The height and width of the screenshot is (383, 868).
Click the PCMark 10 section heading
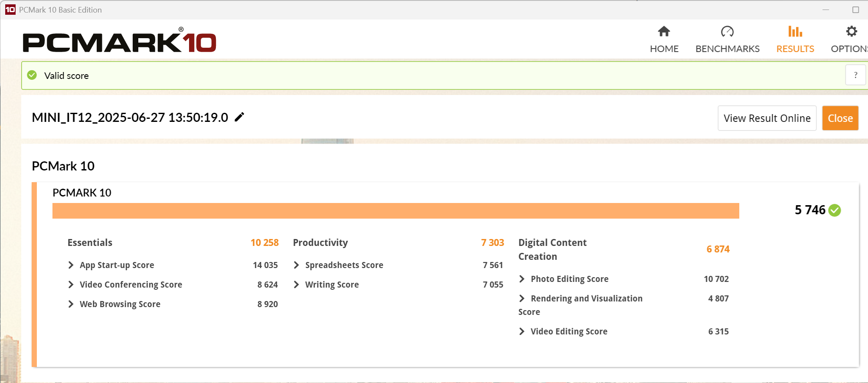(63, 166)
